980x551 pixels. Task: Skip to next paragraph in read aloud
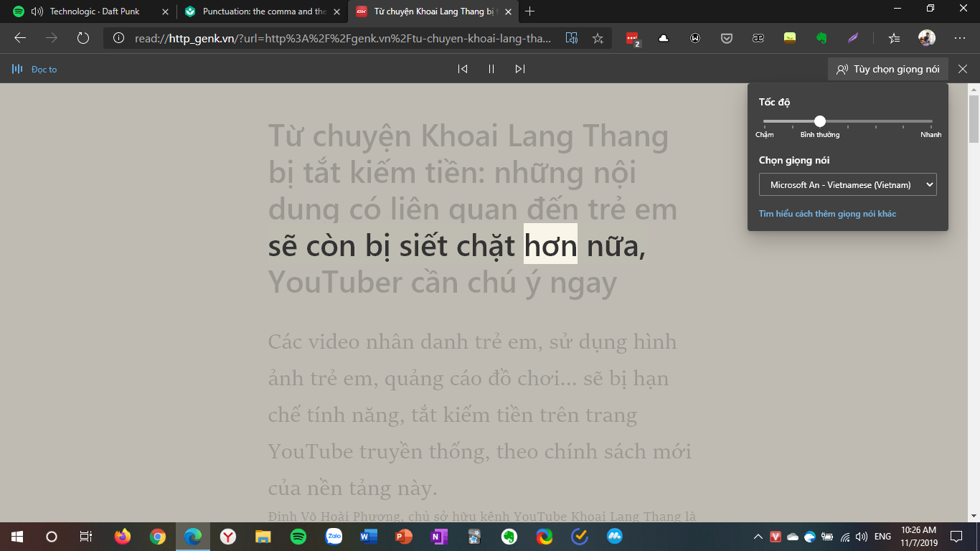[x=520, y=69]
